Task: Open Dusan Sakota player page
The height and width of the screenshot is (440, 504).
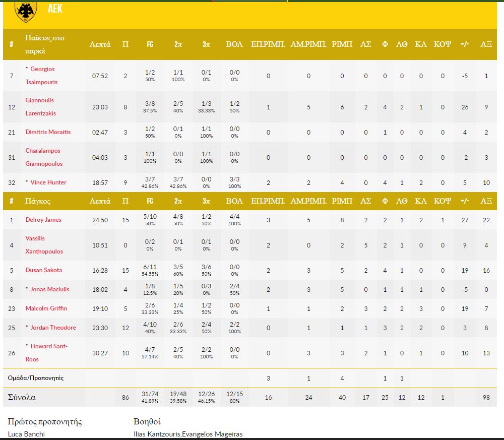Action: click(44, 270)
